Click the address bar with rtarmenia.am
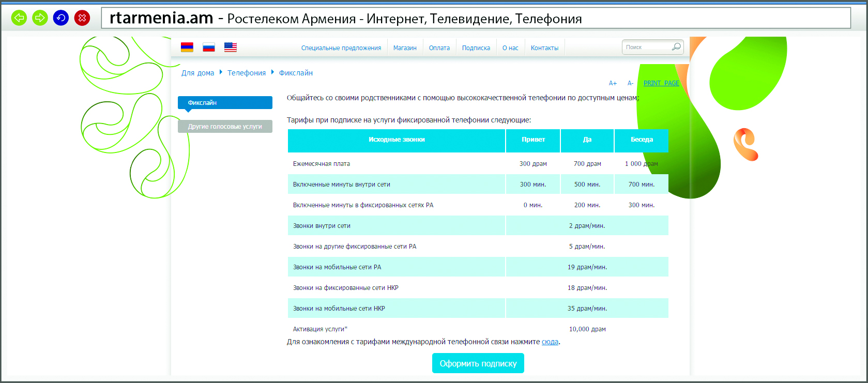This screenshot has height=383, width=868. (476, 18)
